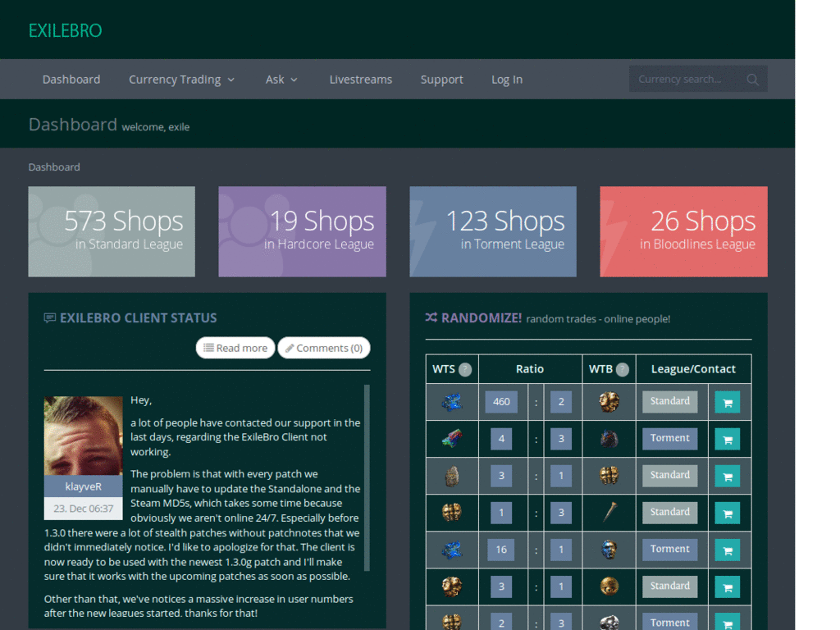The image size is (840, 630).
Task: Click the WTB help question mark icon
Action: tap(622, 369)
